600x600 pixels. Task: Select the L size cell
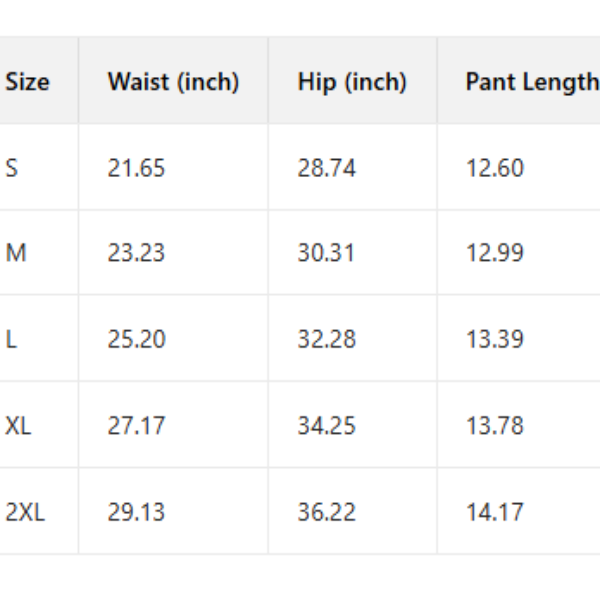click(x=11, y=340)
